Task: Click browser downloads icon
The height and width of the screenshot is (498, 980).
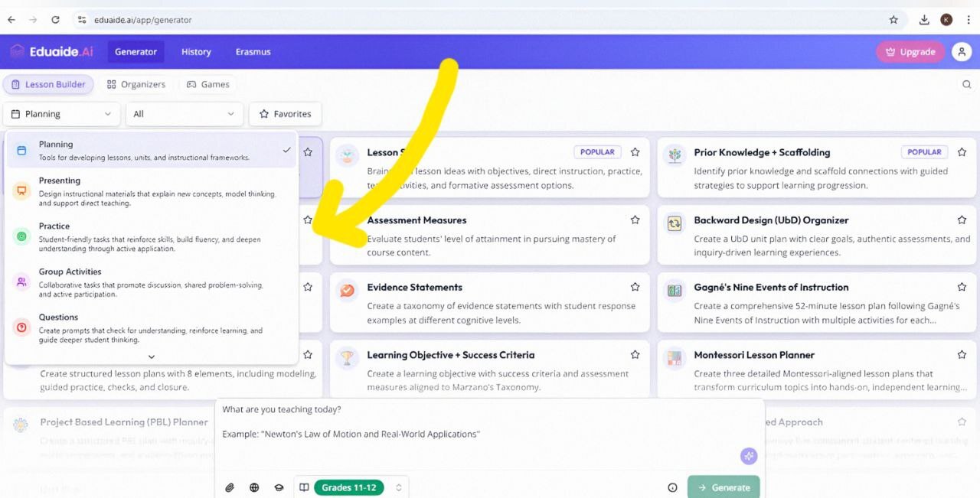Action: click(924, 20)
